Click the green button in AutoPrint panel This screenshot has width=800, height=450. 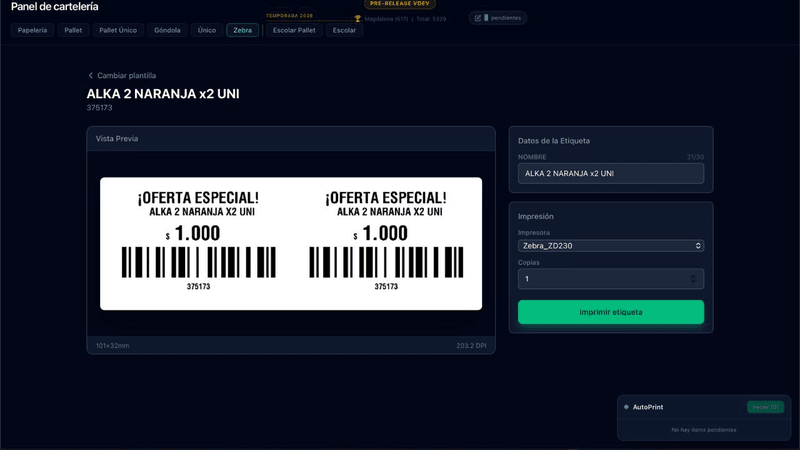[765, 407]
